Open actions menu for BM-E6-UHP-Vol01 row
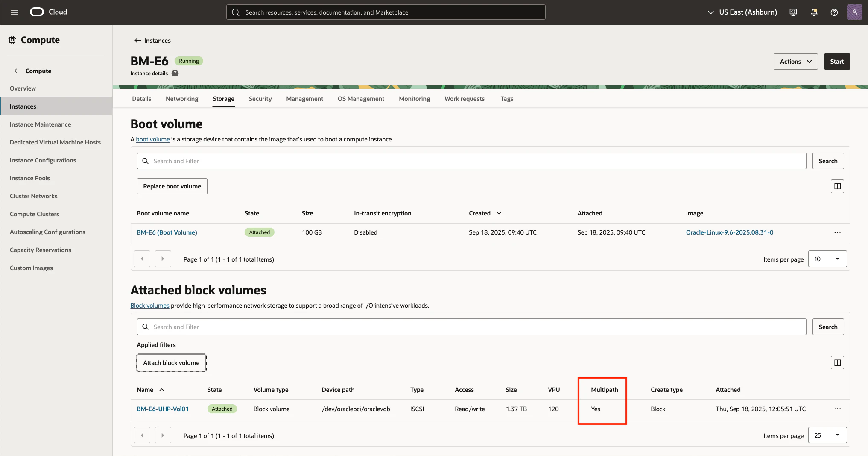 (x=837, y=409)
